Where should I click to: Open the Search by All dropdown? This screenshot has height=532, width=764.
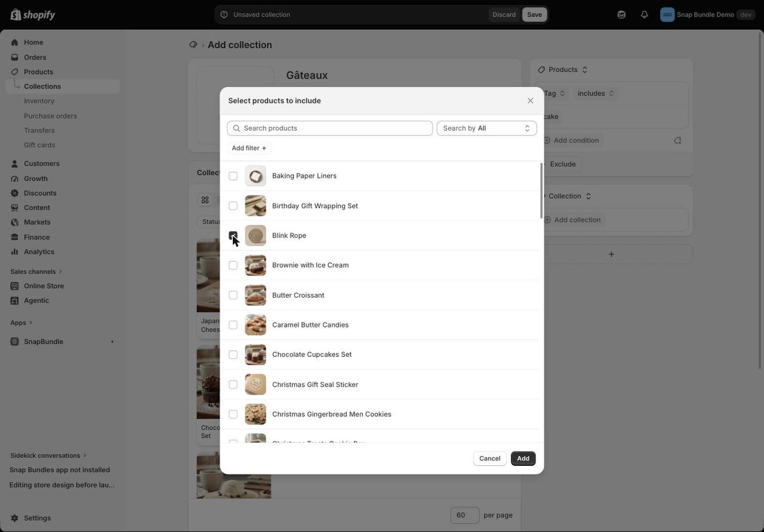[486, 128]
